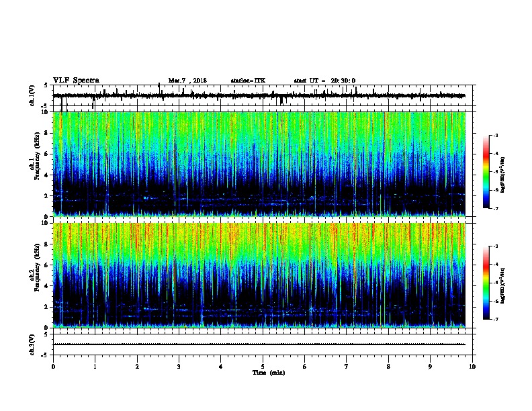
Task: Click the ch.1 "Frequency (kHz)" axis label
Action: (37, 156)
